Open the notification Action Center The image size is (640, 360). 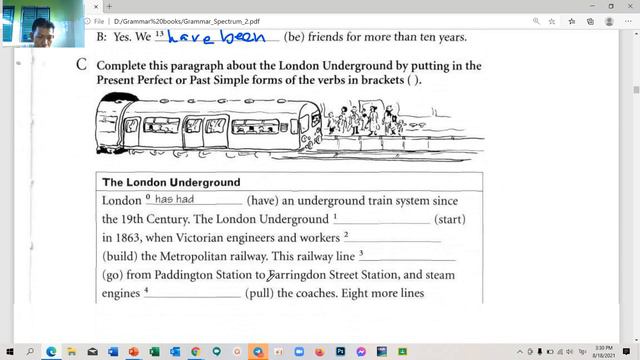point(626,351)
